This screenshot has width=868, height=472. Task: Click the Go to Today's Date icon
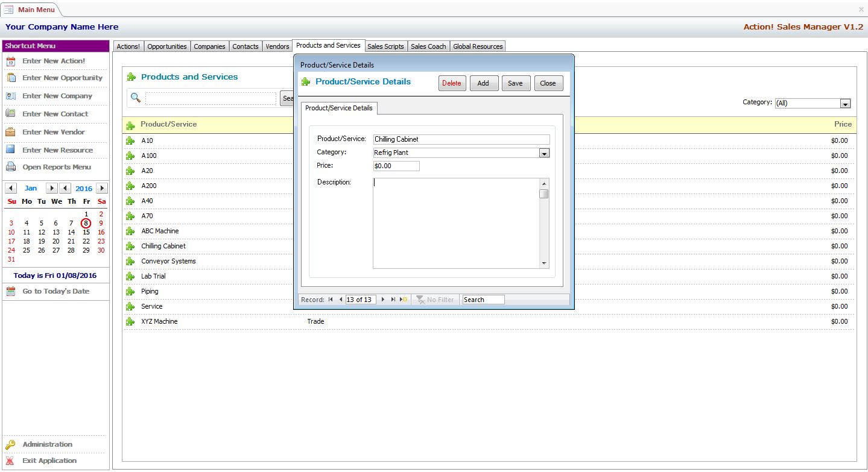pyautogui.click(x=10, y=291)
